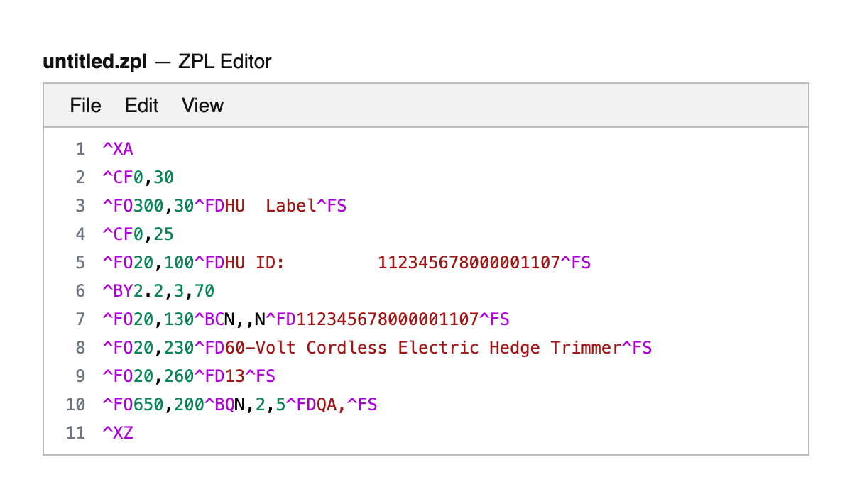Place cursor in the ^XZ command
This screenshot has height=504, width=852.
click(x=119, y=432)
